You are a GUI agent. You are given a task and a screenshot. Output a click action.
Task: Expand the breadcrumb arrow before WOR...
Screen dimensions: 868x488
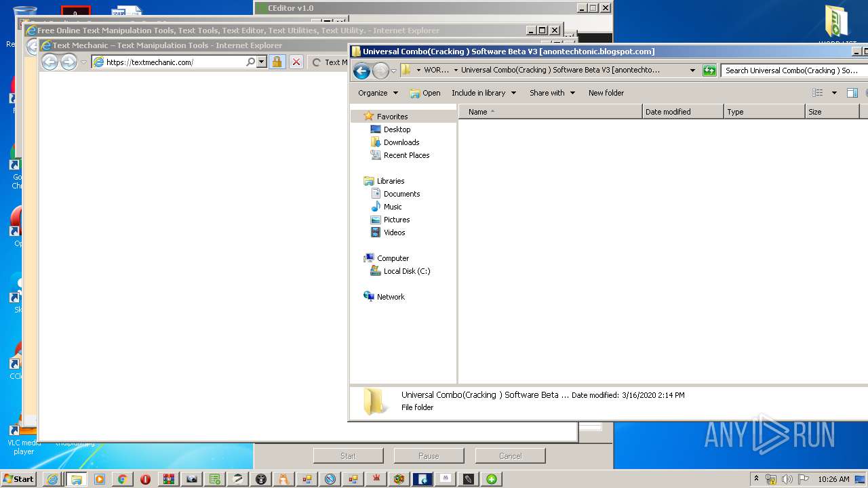tap(418, 70)
